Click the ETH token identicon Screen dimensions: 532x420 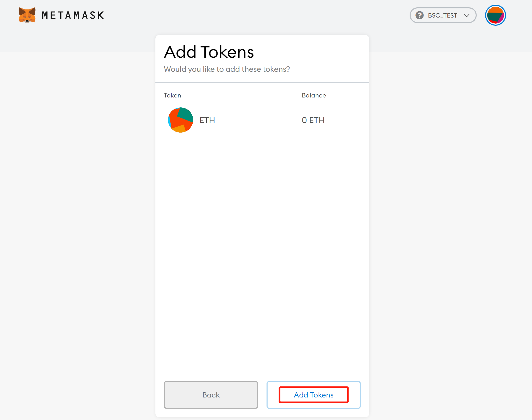181,120
